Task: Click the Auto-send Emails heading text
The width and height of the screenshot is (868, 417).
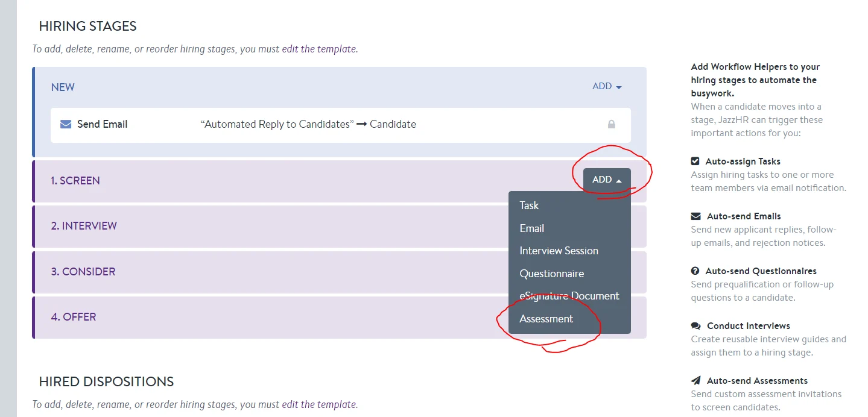Action: tap(744, 216)
